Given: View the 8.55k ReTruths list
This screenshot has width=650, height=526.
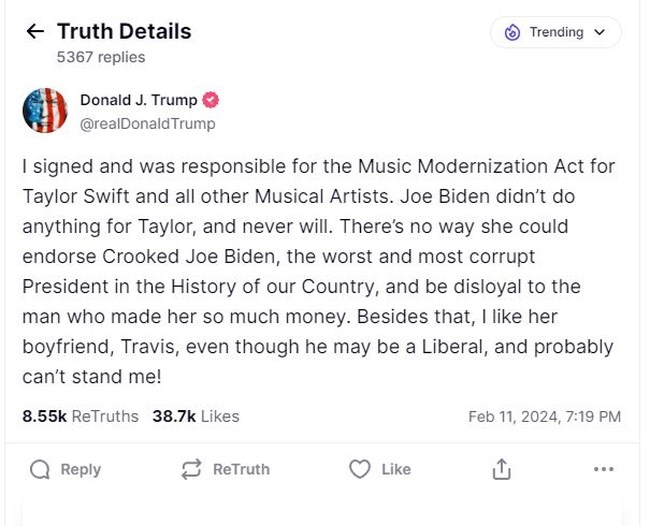Looking at the screenshot, I should tap(80, 416).
